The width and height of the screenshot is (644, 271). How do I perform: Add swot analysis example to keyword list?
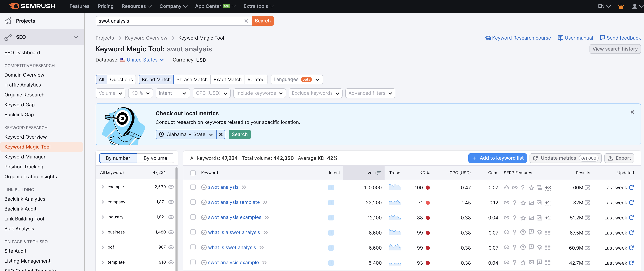[x=204, y=262]
